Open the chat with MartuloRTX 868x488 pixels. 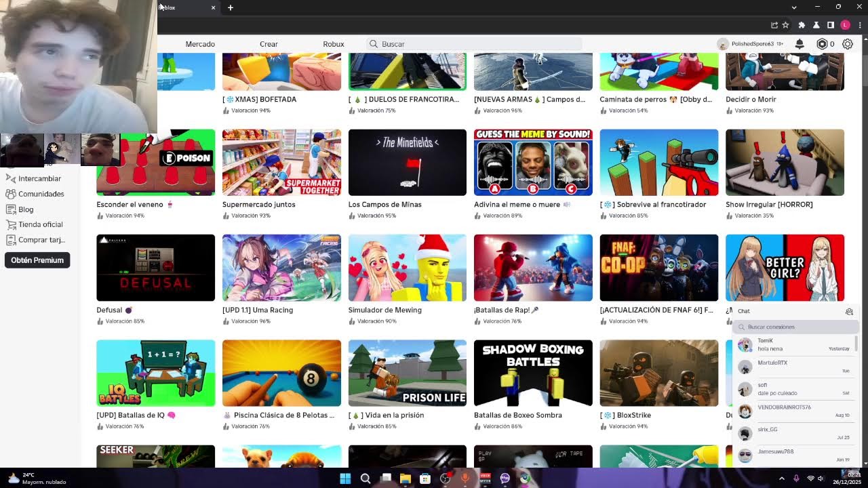(794, 367)
